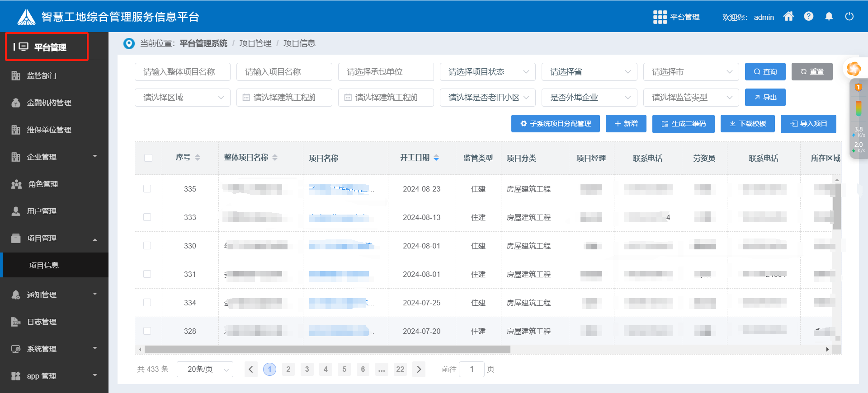Select 项目信息 submenu item
The height and width of the screenshot is (393, 868).
click(44, 265)
